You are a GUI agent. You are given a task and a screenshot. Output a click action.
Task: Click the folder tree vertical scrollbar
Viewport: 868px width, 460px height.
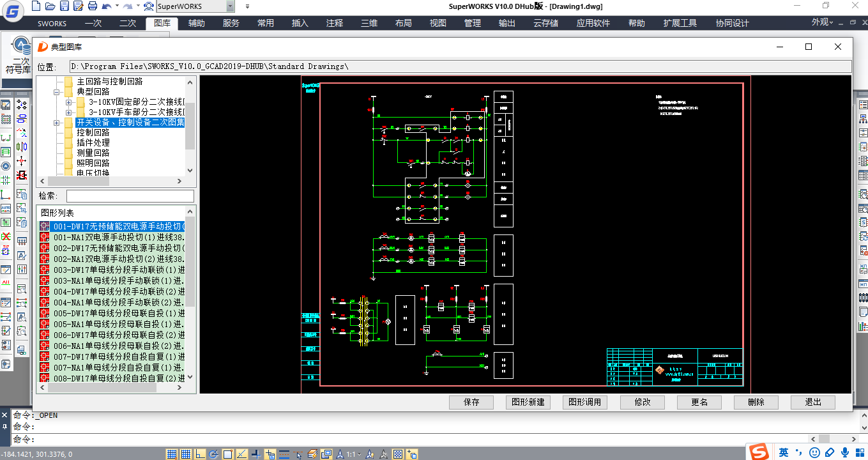pyautogui.click(x=190, y=126)
